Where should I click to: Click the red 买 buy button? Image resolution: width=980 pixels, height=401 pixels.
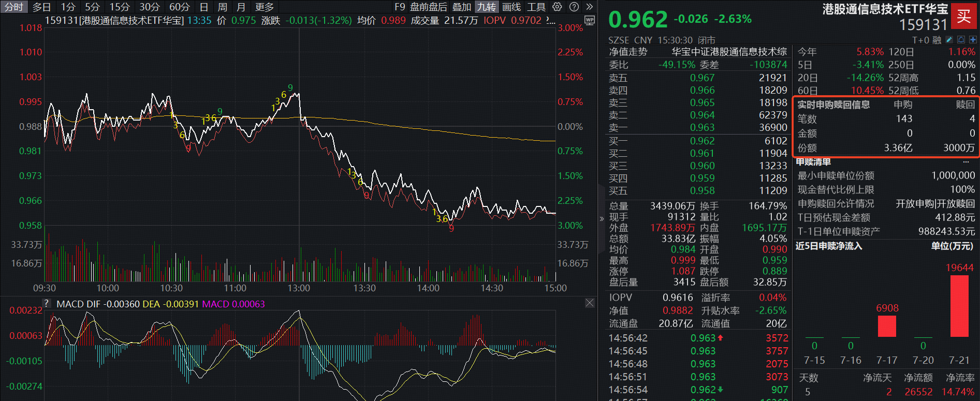(964, 16)
